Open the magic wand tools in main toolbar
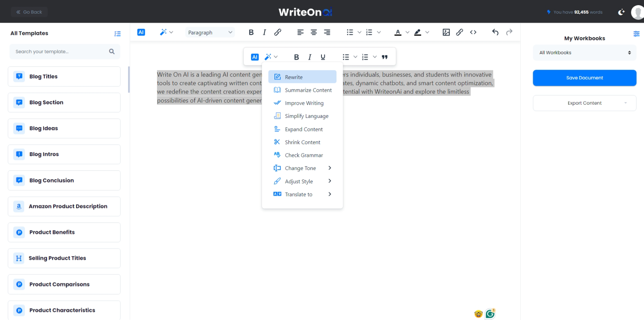This screenshot has height=320, width=644. [x=163, y=32]
